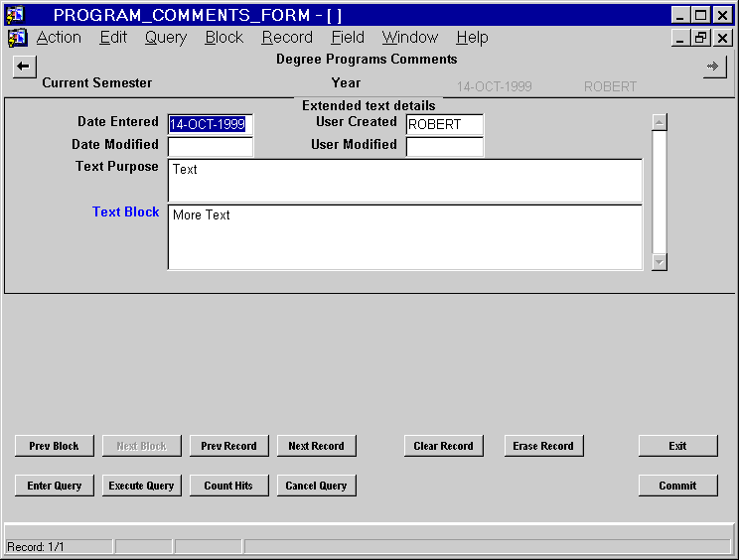
Task: Open the Field menu
Action: (348, 37)
